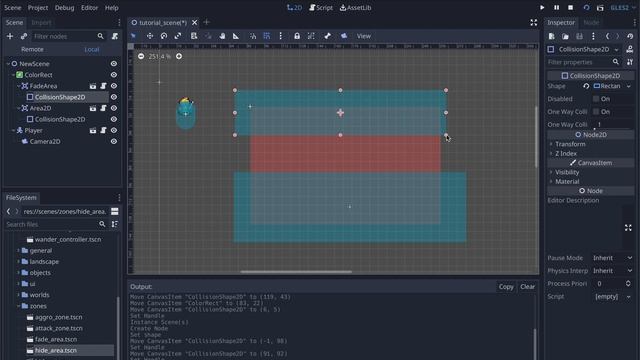Viewport: 640px width, 360px height.
Task: Instance a child scene link icon
Action: point(24,36)
